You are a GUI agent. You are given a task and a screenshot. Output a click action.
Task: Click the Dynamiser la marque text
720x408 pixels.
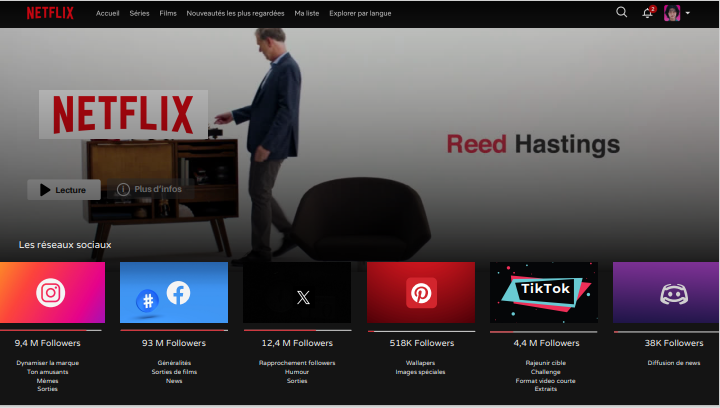point(47,363)
